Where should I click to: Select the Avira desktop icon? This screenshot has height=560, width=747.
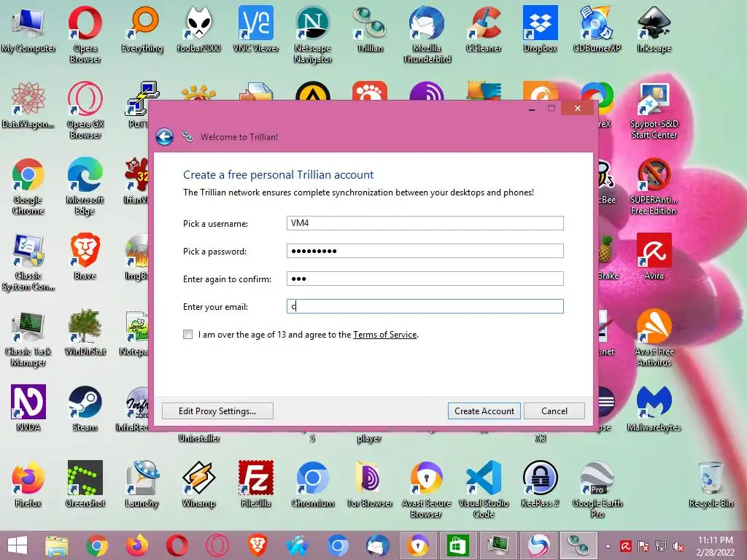[654, 256]
